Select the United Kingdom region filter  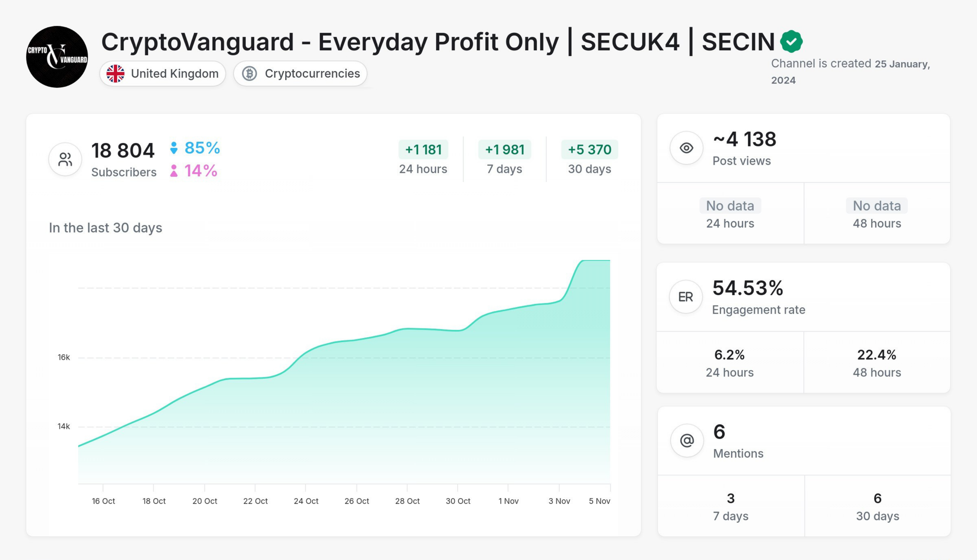[x=164, y=73]
